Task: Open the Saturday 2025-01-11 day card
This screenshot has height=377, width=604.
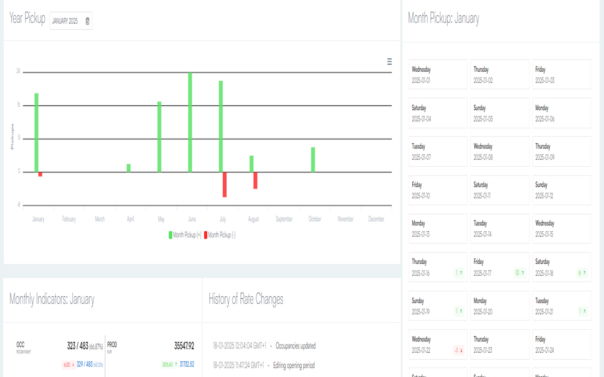Action: pyautogui.click(x=499, y=190)
